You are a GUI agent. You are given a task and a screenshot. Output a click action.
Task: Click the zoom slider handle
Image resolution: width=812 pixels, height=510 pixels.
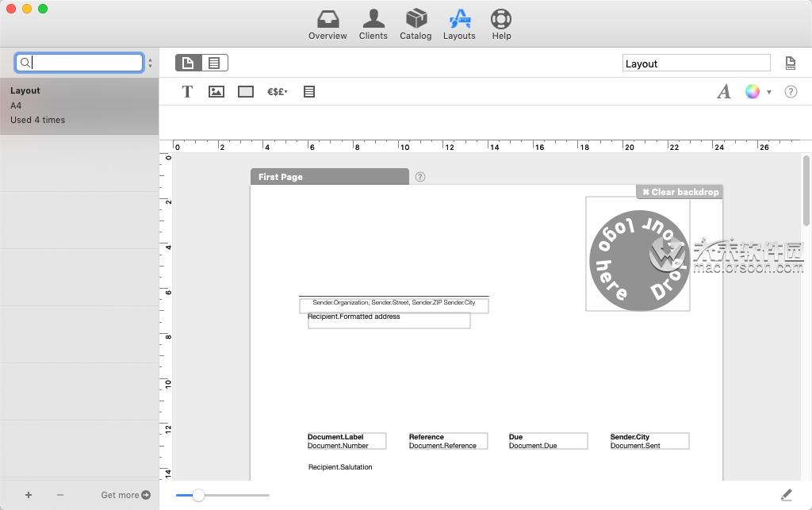(x=198, y=495)
